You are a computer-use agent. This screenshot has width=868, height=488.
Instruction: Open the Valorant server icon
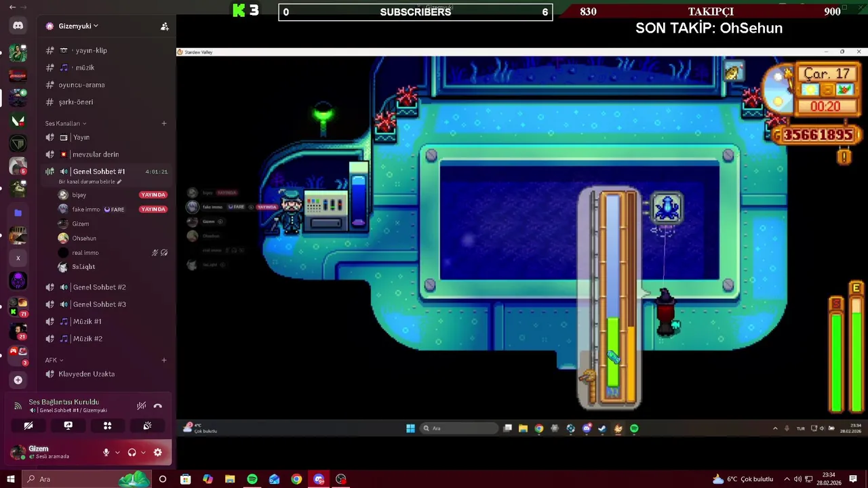point(18,121)
